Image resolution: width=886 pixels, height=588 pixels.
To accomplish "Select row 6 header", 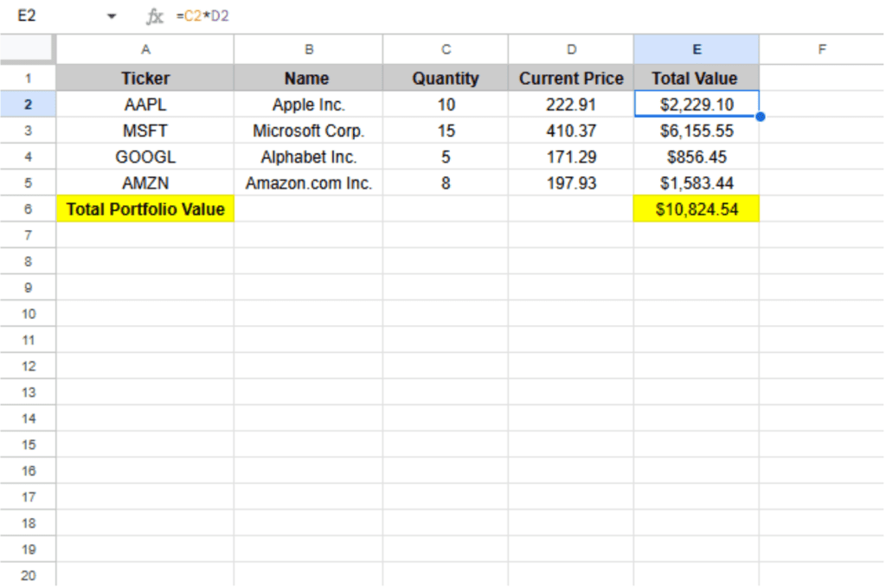I will (x=28, y=209).
